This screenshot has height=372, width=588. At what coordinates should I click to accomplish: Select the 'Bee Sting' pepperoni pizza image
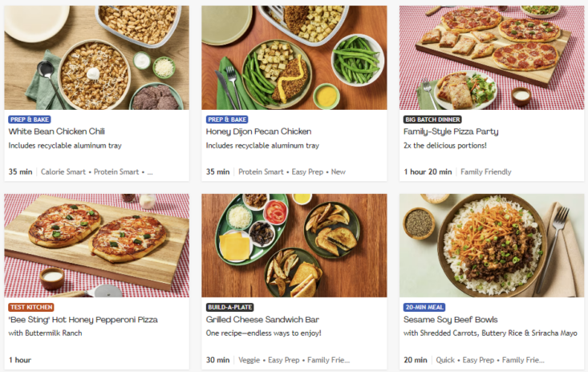[x=96, y=245]
